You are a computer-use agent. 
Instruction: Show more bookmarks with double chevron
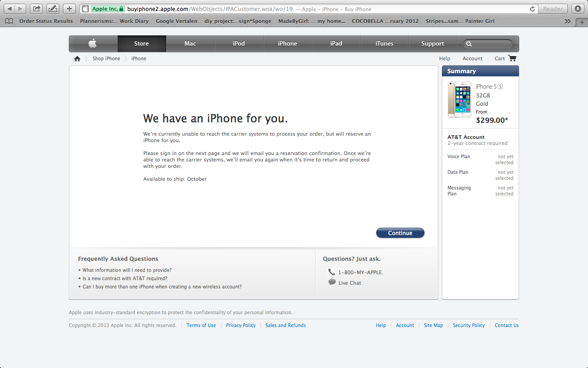click(x=568, y=21)
